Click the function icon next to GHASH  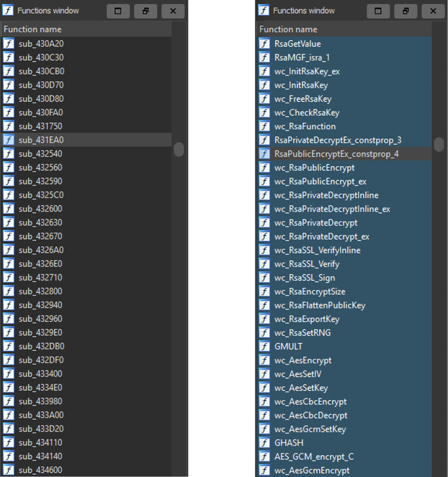point(264,443)
